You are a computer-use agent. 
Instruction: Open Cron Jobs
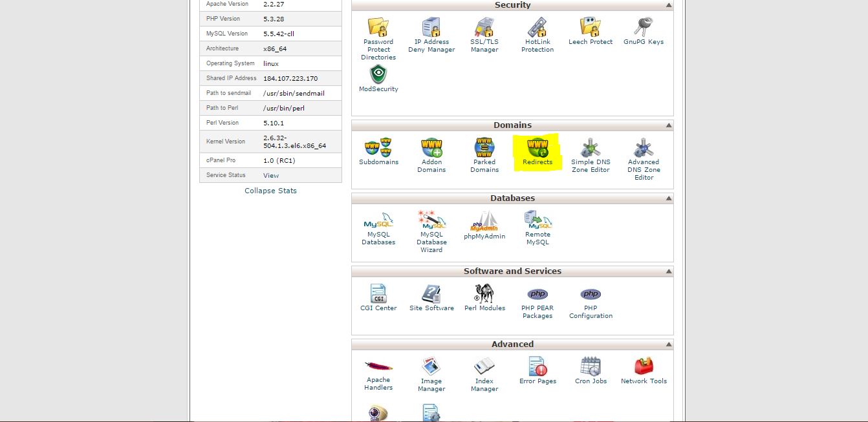pos(591,370)
